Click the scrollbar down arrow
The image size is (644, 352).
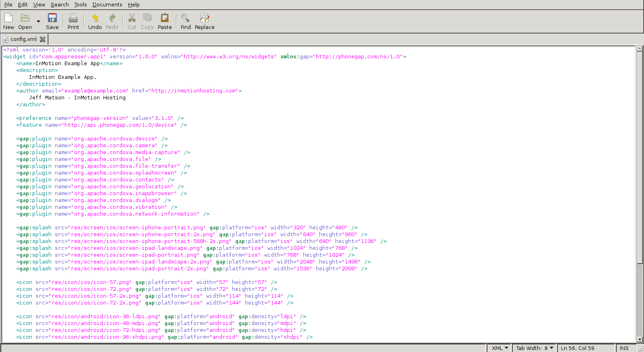(x=640, y=339)
